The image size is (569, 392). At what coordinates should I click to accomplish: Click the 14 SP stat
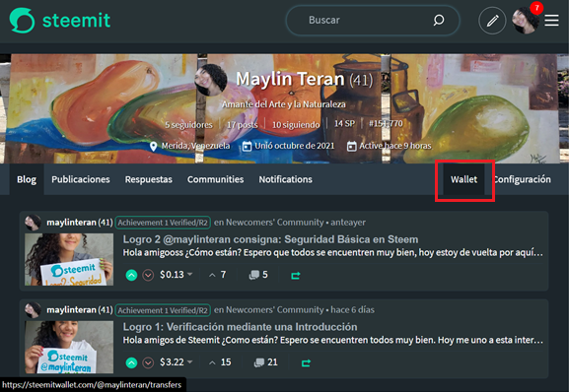344,123
